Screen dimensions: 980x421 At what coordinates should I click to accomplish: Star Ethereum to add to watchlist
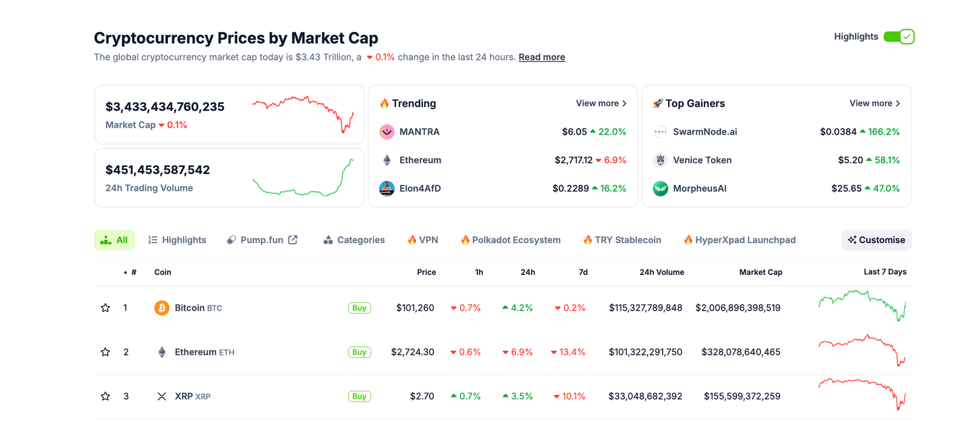point(105,351)
